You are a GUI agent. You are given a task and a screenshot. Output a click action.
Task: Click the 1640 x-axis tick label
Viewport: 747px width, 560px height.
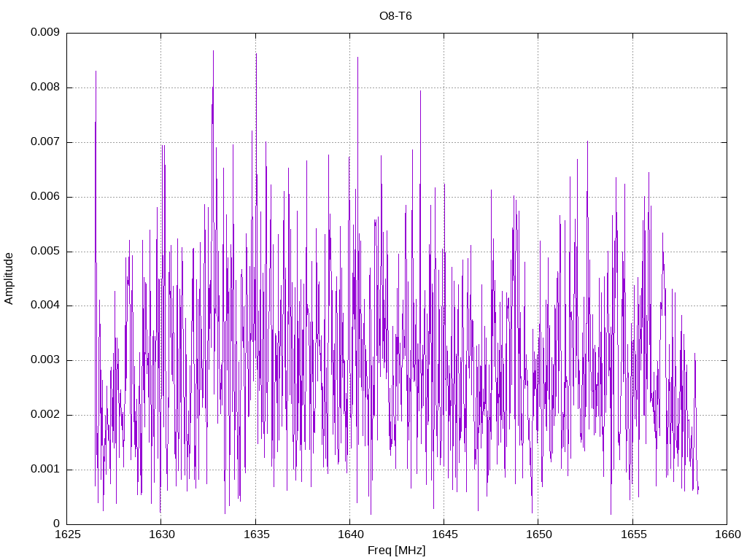pos(351,534)
